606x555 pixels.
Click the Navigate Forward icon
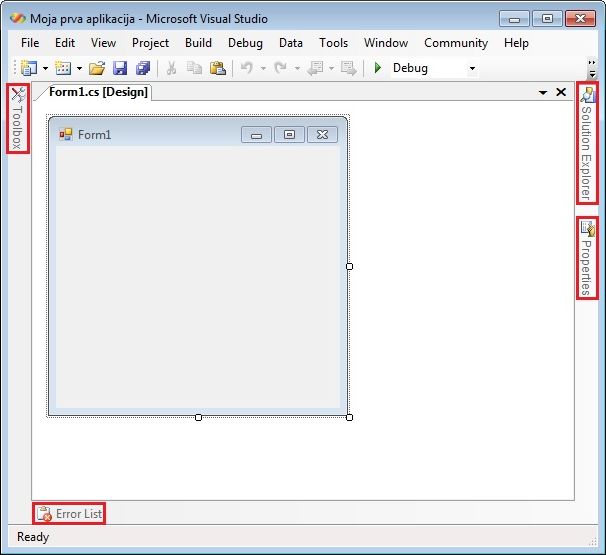(x=349, y=68)
